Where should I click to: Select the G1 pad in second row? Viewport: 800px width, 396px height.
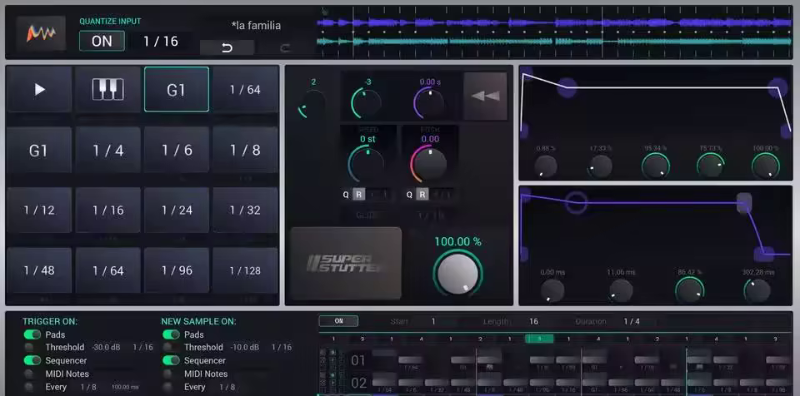click(40, 150)
